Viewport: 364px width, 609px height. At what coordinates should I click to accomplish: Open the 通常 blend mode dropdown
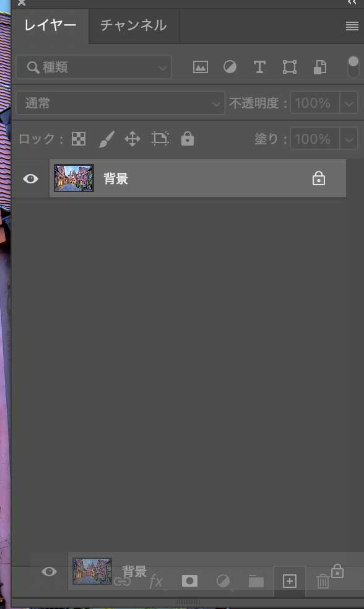tap(120, 103)
